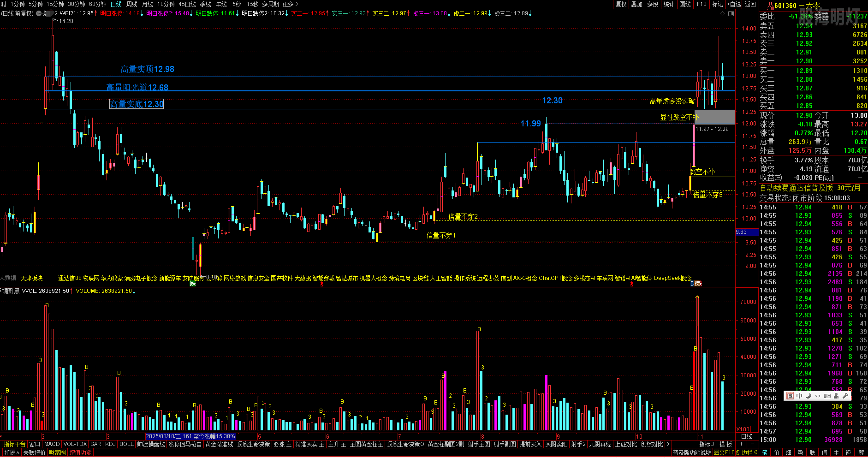Click the +自选 add to watchlist button
Image resolution: width=868 pixels, height=458 pixels.
pos(734,4)
